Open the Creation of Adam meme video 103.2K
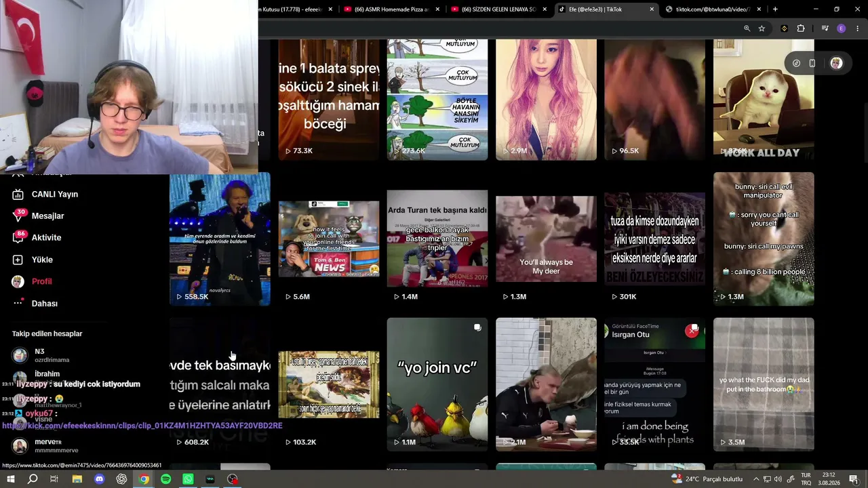 click(x=329, y=384)
